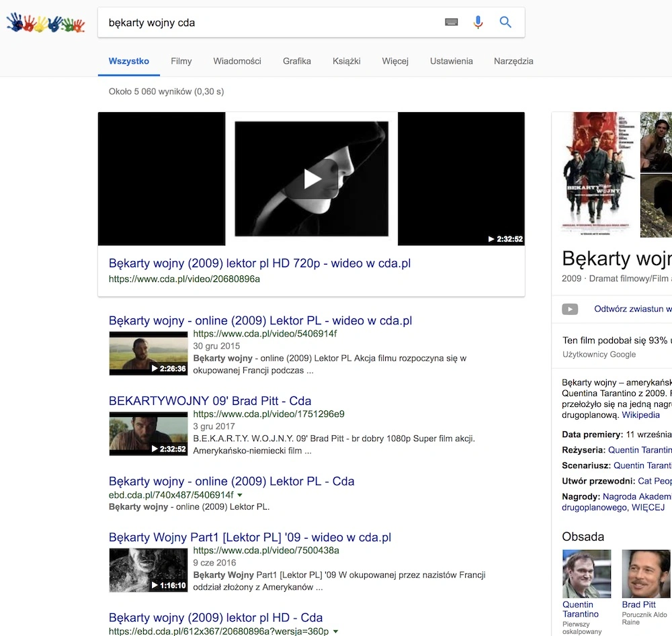The image size is (672, 636).
Task: Open 'BEKARTYWOJNY 09' Brad Pitt - Cda' result
Action: pyautogui.click(x=210, y=401)
